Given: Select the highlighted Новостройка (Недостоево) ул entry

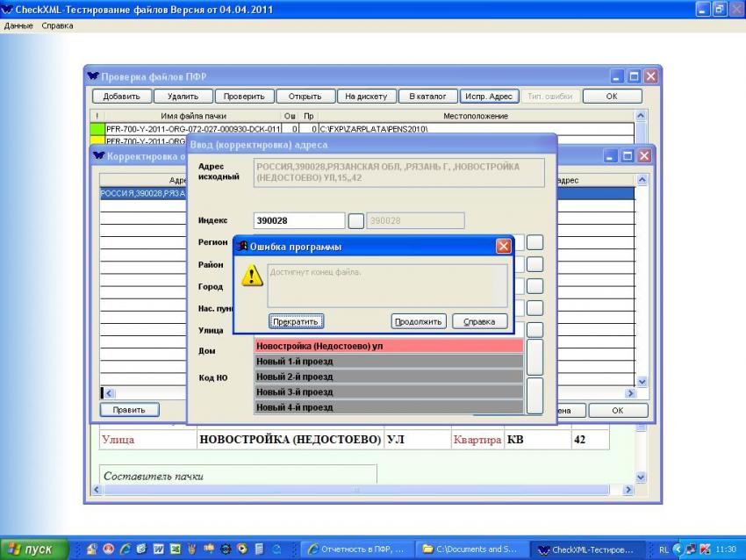Looking at the screenshot, I should (x=388, y=347).
